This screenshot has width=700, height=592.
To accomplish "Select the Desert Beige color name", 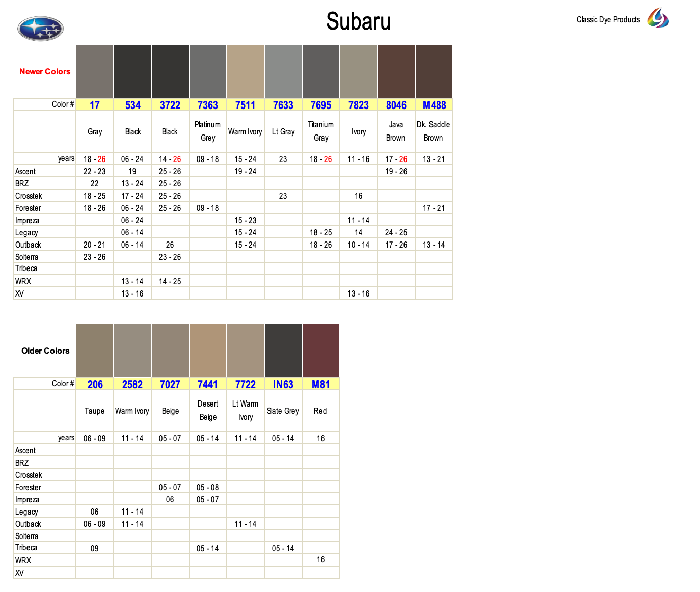I will click(208, 411).
